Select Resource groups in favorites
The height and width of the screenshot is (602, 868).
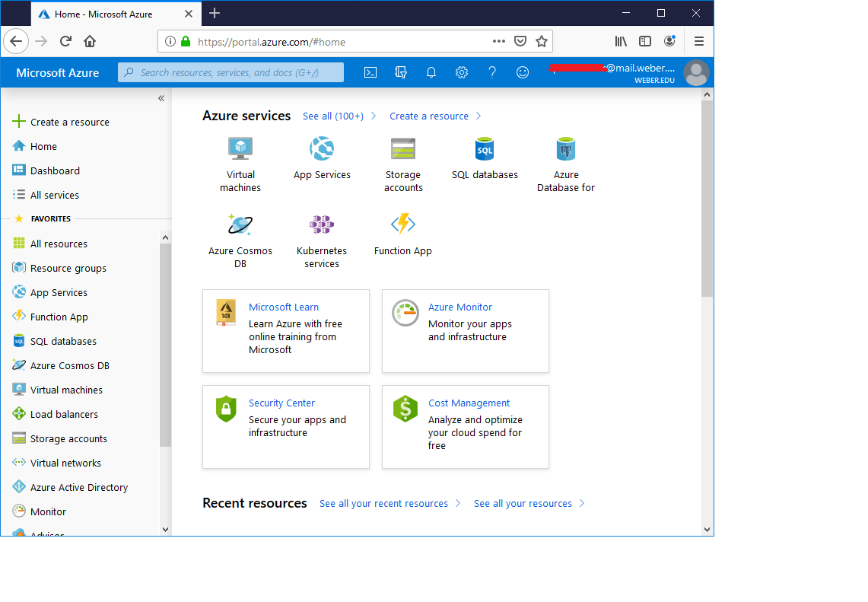(68, 268)
